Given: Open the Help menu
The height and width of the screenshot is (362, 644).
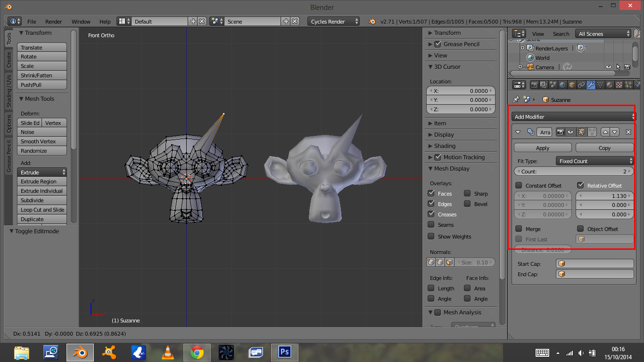Looking at the screenshot, I should [105, 21].
